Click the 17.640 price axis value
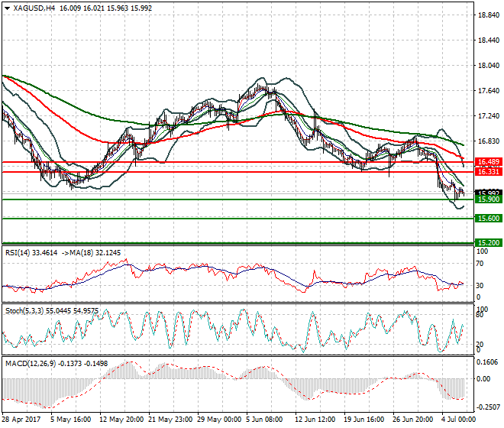This screenshot has width=504, height=428. pyautogui.click(x=489, y=91)
